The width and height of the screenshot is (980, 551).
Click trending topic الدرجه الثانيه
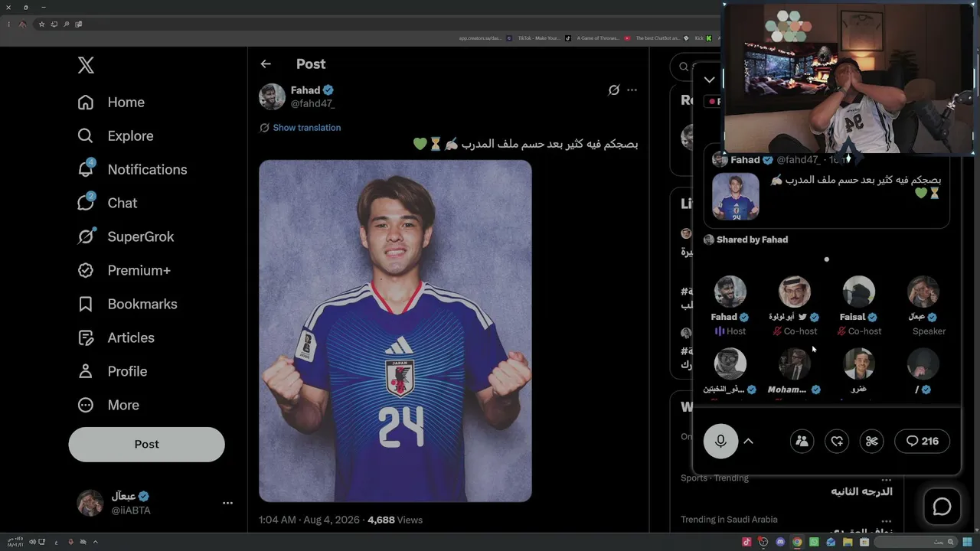[x=861, y=491]
